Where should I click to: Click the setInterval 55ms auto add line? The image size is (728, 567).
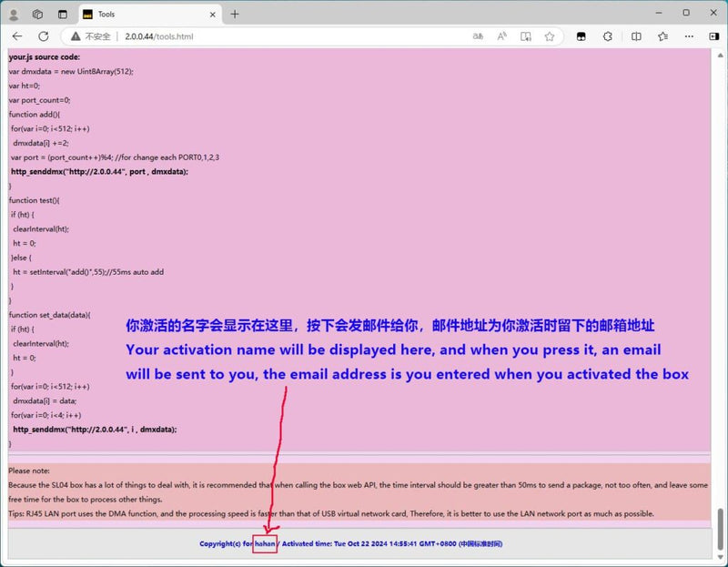pos(88,271)
